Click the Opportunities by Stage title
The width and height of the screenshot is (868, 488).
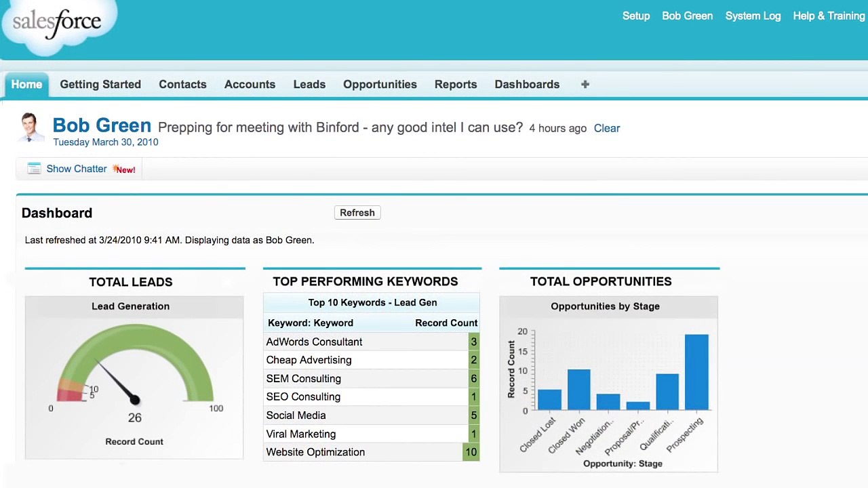(605, 306)
